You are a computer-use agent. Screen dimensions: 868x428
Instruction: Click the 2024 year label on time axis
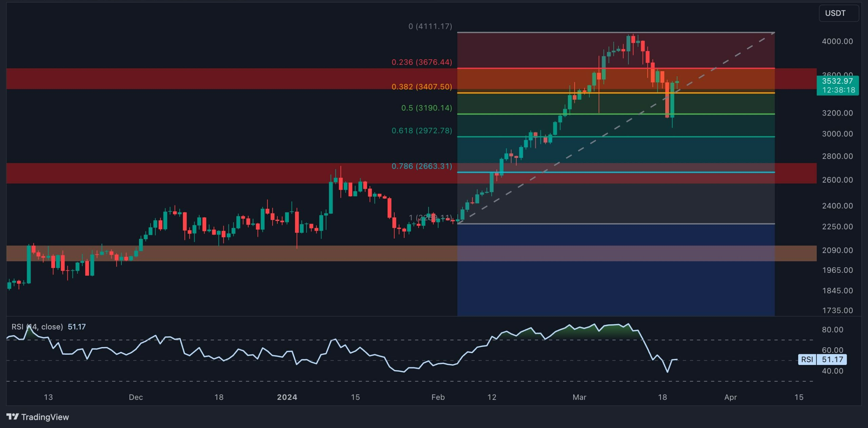(x=287, y=397)
